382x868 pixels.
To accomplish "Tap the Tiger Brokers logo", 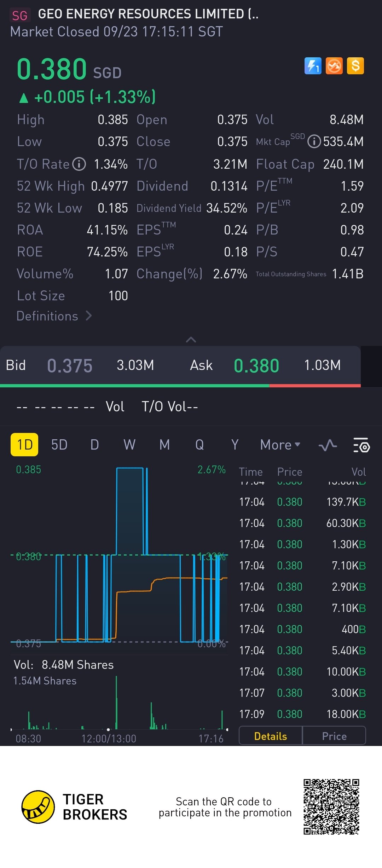I will point(38,807).
